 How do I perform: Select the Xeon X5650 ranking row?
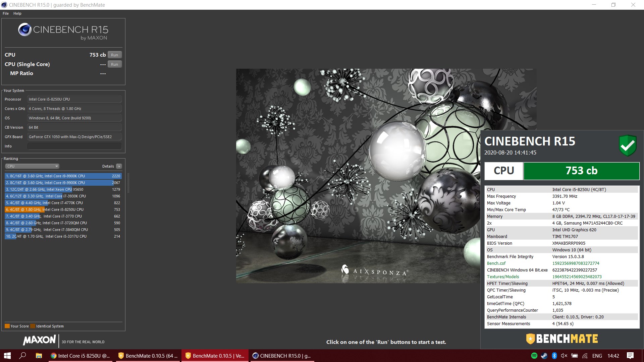click(x=63, y=189)
